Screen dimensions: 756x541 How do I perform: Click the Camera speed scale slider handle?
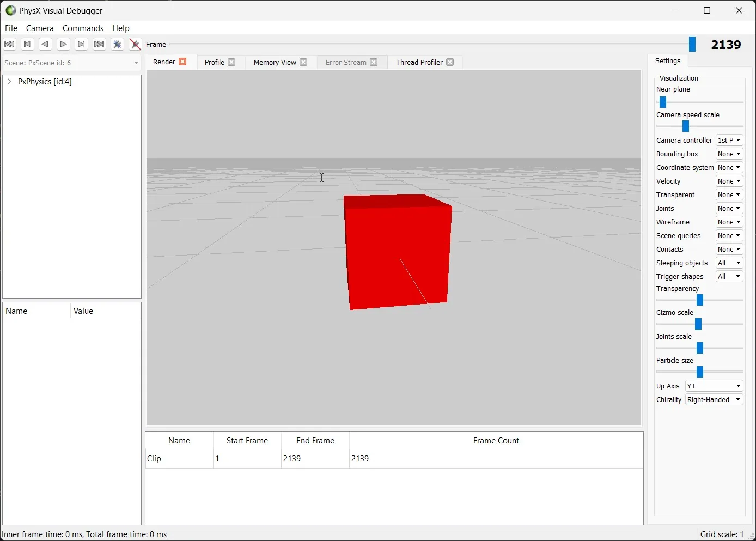pyautogui.click(x=686, y=126)
